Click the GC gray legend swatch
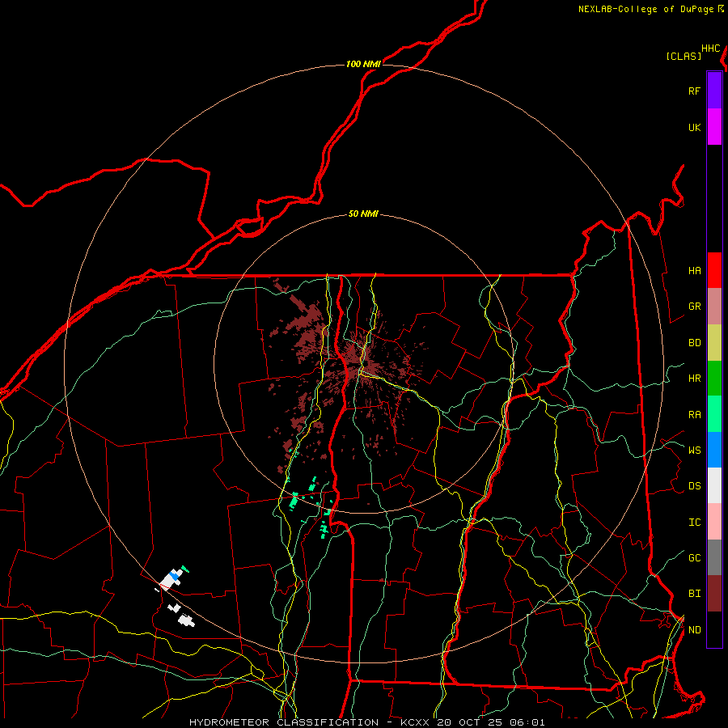Image resolution: width=728 pixels, height=728 pixels. pyautogui.click(x=714, y=557)
